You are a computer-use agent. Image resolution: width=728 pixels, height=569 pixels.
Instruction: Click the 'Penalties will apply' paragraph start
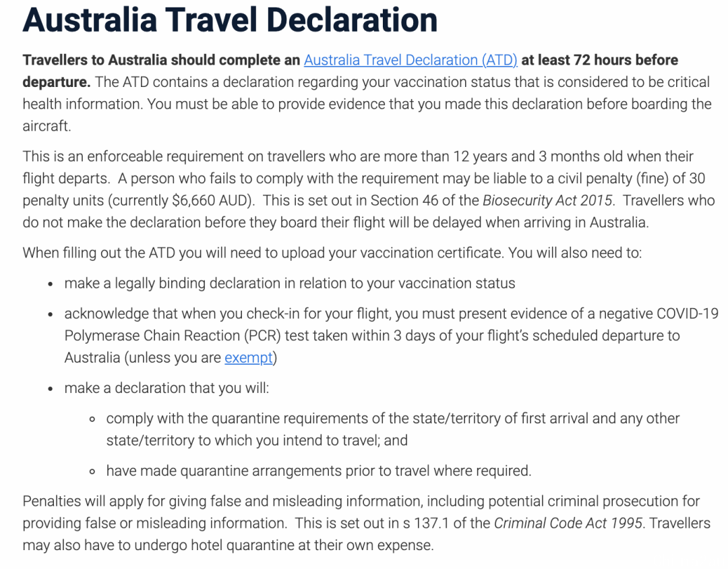click(x=93, y=501)
